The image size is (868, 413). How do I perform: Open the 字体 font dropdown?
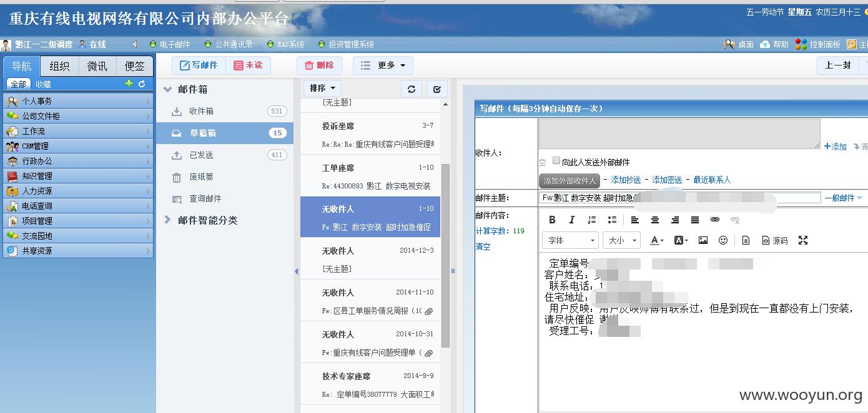pyautogui.click(x=570, y=240)
